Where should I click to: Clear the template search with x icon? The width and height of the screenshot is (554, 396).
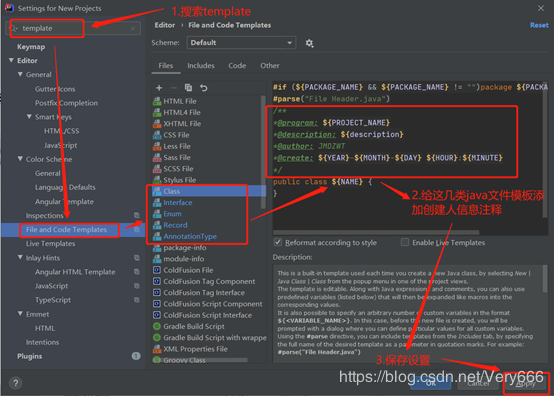point(133,28)
